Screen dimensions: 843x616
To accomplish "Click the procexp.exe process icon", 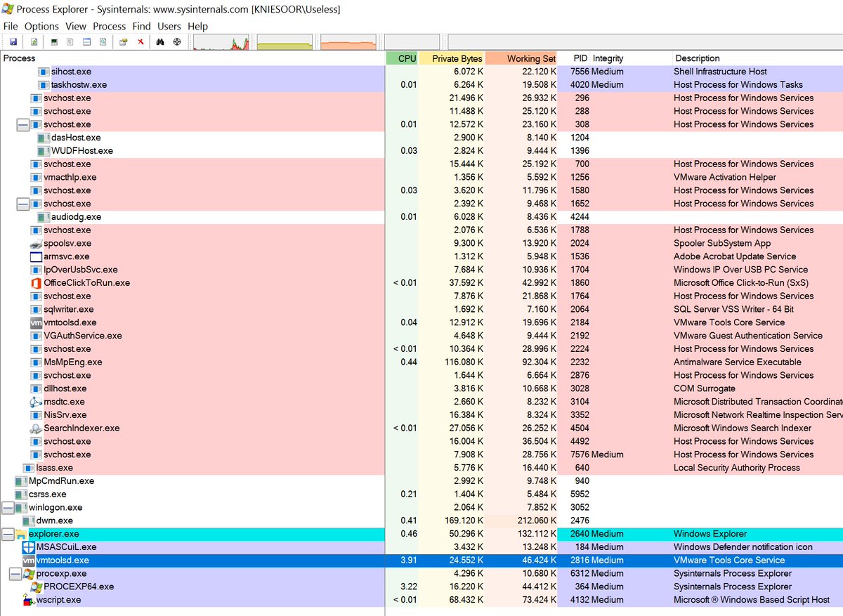I will (x=29, y=574).
